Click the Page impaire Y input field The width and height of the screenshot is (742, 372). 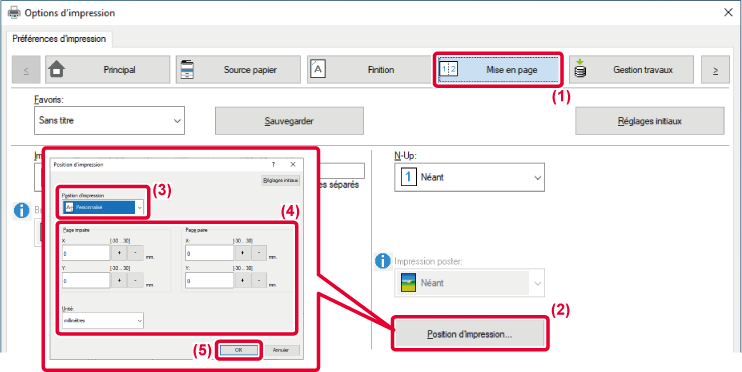86,281
